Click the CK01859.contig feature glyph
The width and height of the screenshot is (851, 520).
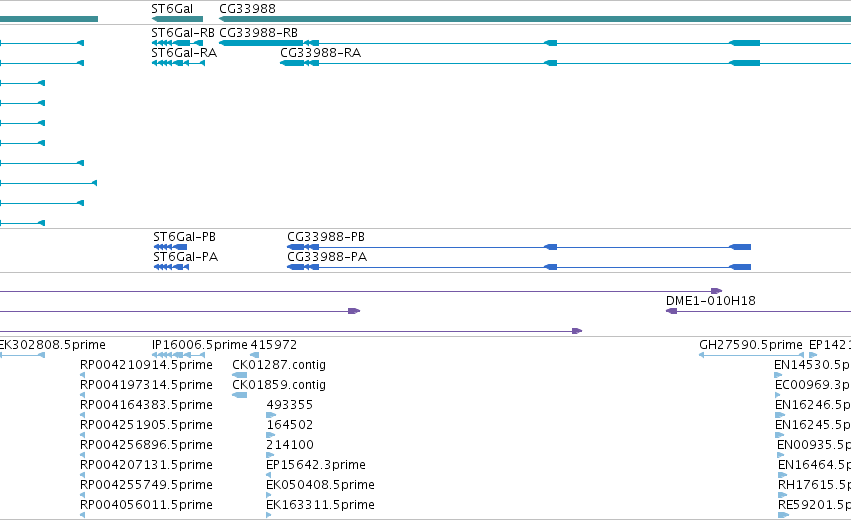click(239, 395)
